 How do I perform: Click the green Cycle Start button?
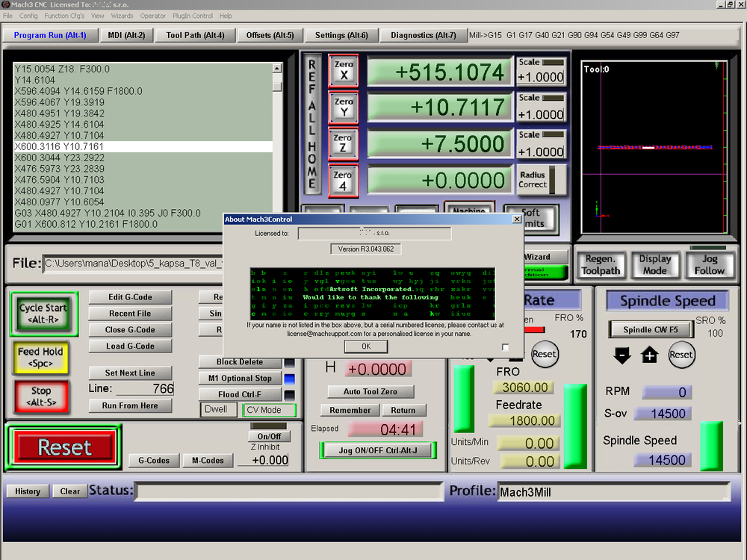[43, 314]
